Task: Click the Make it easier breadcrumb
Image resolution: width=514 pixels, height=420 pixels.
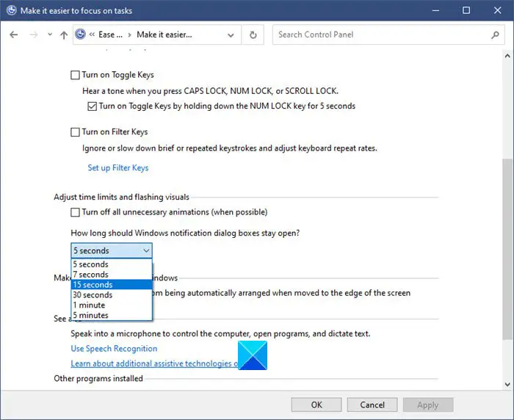Action: (164, 35)
